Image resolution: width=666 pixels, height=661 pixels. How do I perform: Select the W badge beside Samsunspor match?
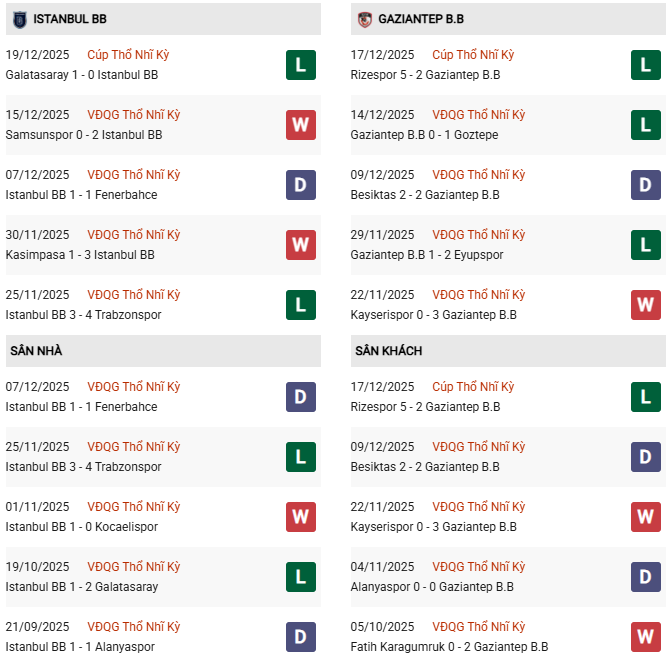[300, 125]
